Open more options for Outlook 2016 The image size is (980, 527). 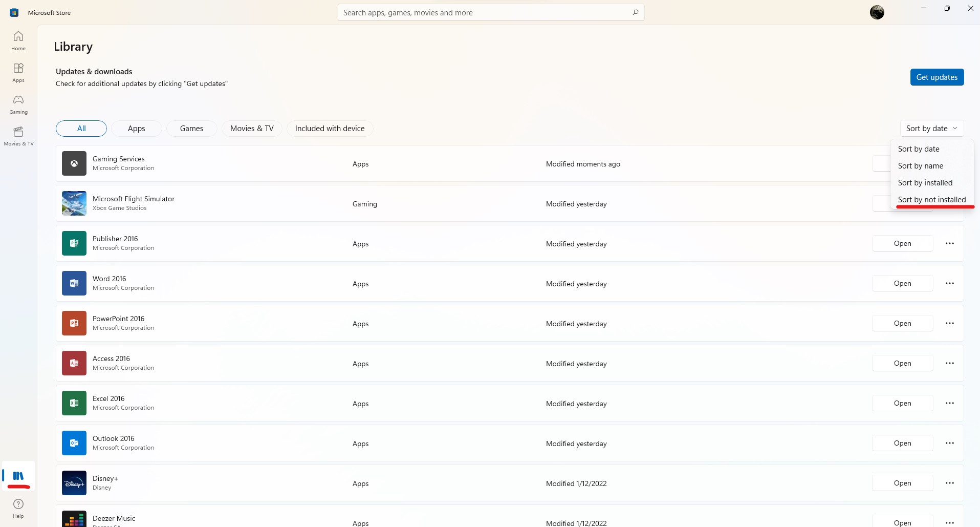[950, 443]
